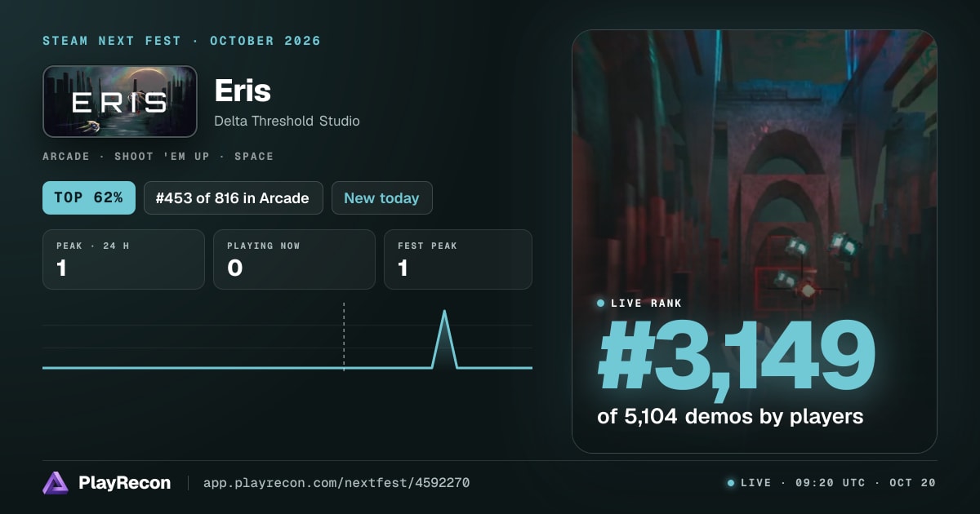Viewport: 980px width, 514px height.
Task: Click the Arcade · Shoot 'Em Up · Space tags
Action: pos(158,156)
